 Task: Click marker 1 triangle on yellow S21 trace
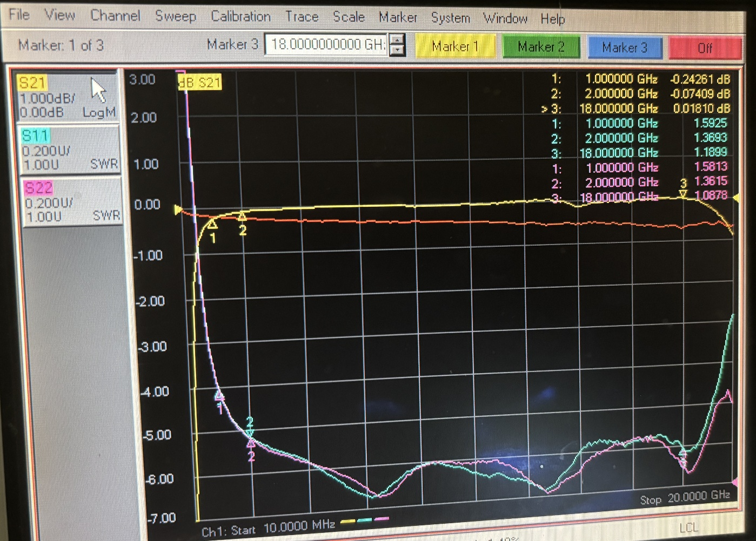pos(212,224)
